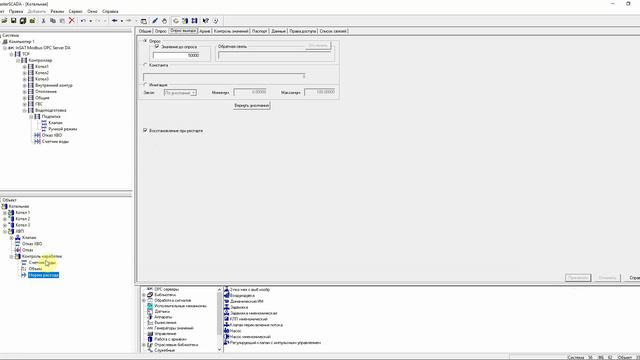Open the Правка menu

click(x=16, y=11)
